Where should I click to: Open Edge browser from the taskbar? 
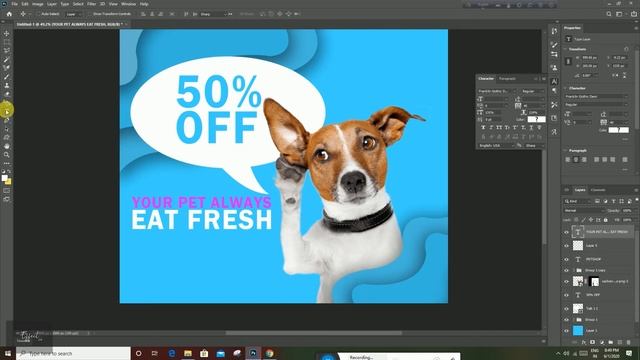coord(171,353)
